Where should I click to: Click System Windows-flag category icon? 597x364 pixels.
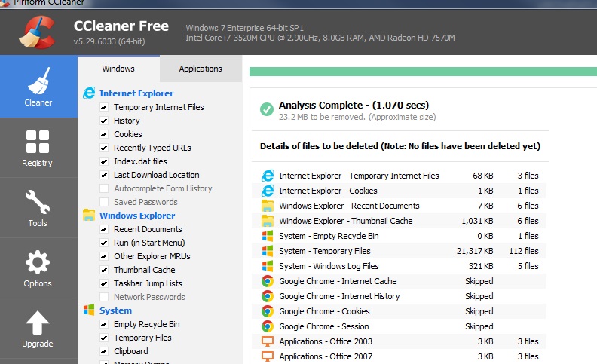click(x=89, y=310)
